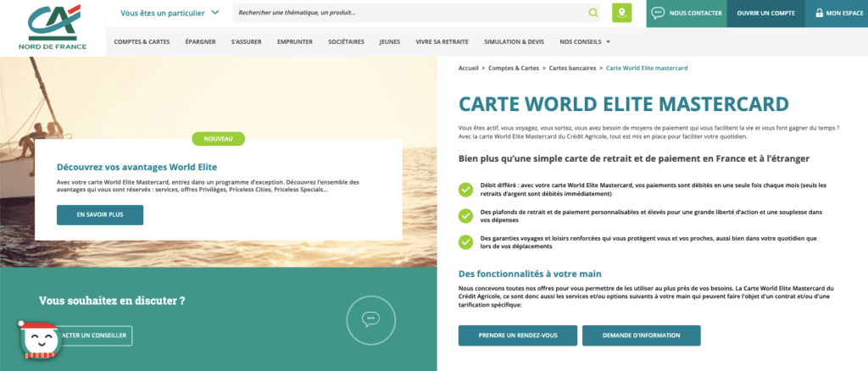Click the Crédit Agricole Nord de France logo
This screenshot has height=371, width=868.
[x=53, y=26]
